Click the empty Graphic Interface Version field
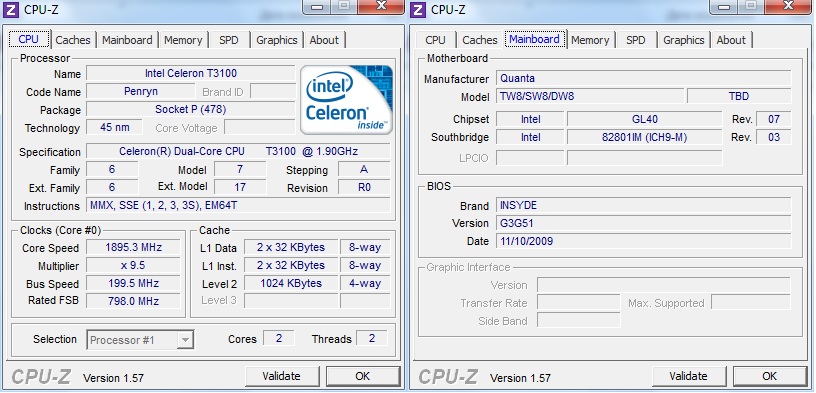 (664, 285)
